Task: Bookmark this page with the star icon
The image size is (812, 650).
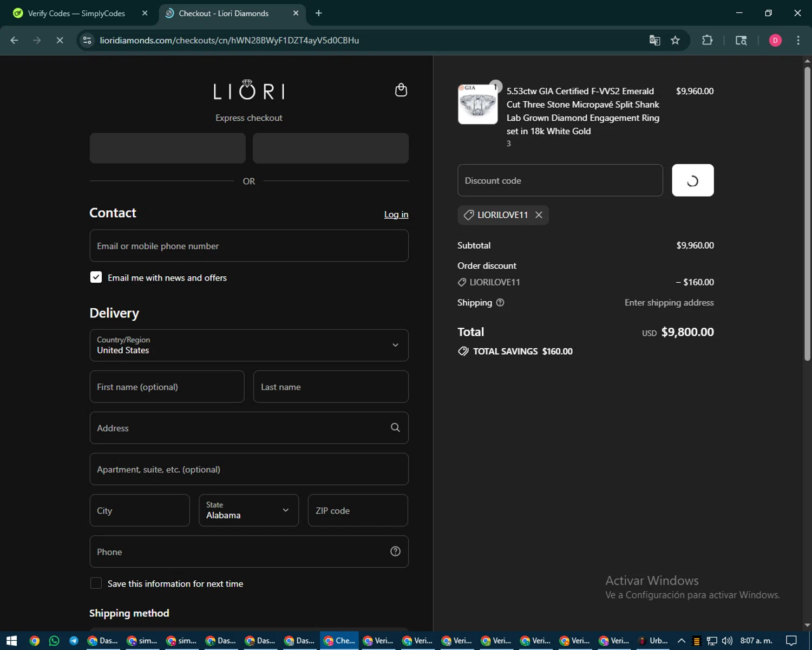Action: (x=675, y=40)
